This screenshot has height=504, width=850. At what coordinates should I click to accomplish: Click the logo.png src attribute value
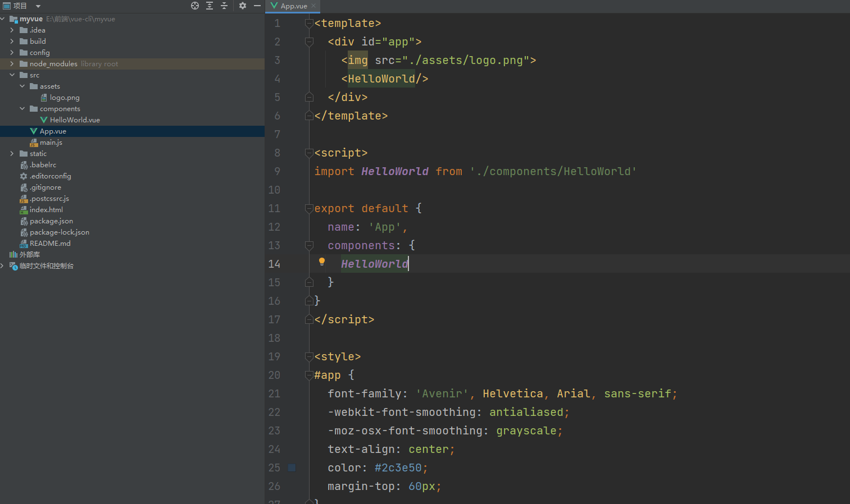coord(466,60)
